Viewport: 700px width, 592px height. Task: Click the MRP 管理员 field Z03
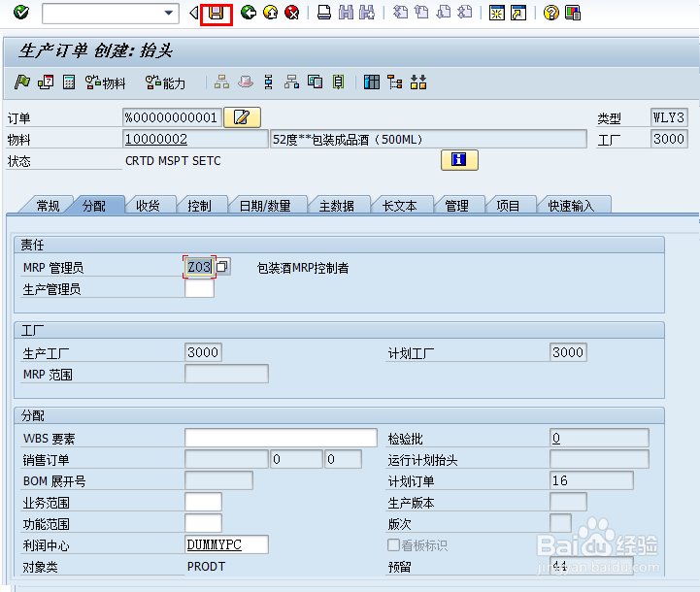(x=199, y=267)
